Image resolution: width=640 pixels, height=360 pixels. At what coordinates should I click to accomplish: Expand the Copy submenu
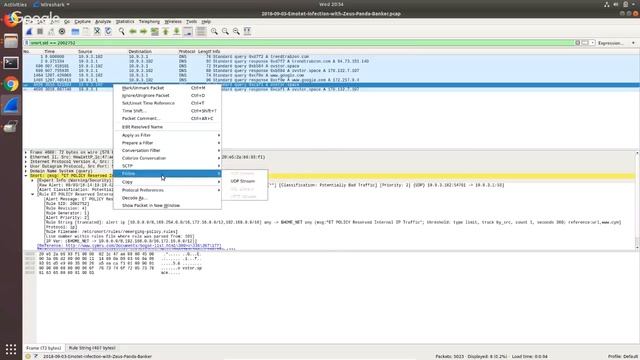click(167, 182)
